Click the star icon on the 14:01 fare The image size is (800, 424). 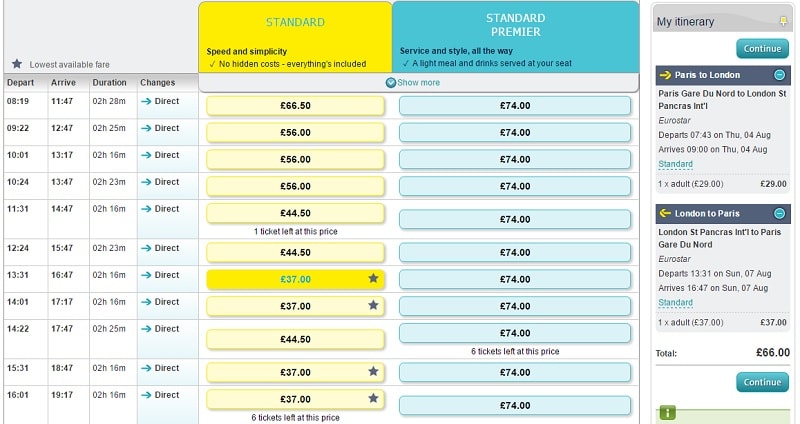tap(373, 305)
